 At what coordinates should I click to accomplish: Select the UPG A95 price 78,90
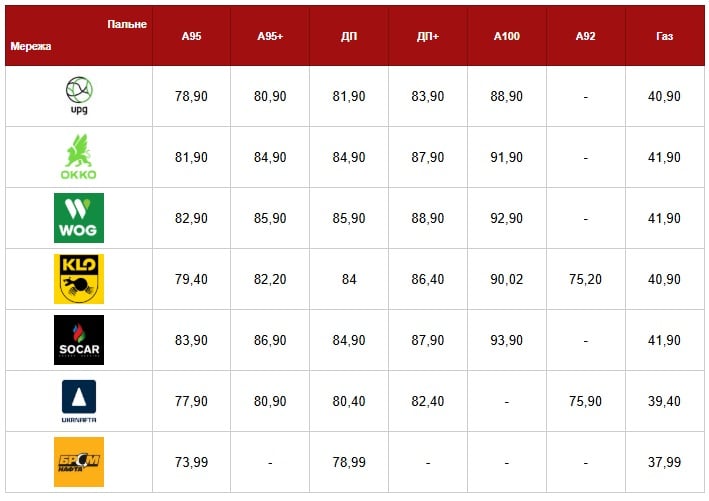191,96
